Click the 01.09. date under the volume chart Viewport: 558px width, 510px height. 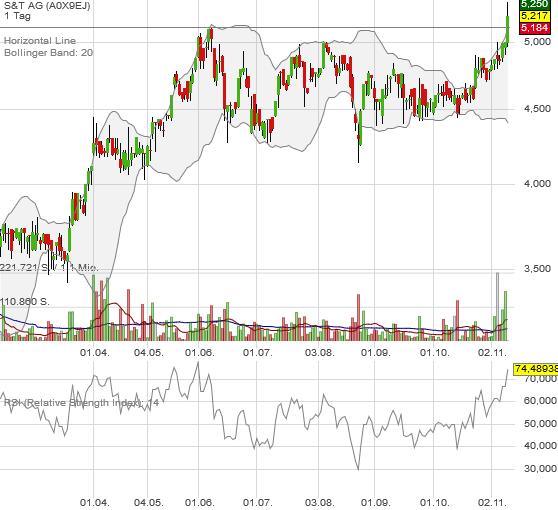point(375,353)
